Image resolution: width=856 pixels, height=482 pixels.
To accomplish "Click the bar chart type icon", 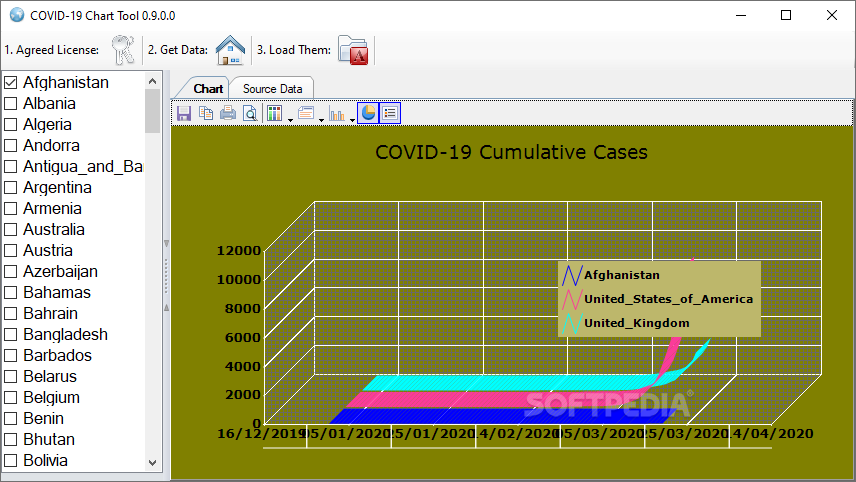I will coord(337,113).
